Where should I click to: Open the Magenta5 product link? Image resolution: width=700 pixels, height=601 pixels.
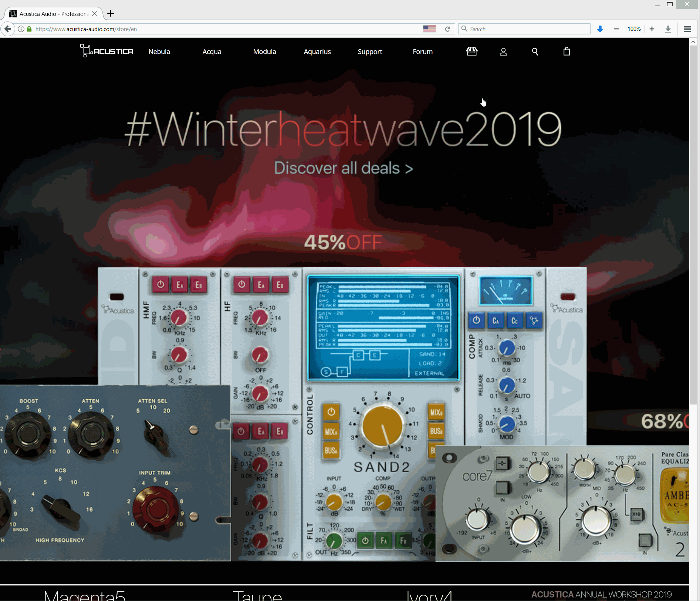[x=85, y=595]
